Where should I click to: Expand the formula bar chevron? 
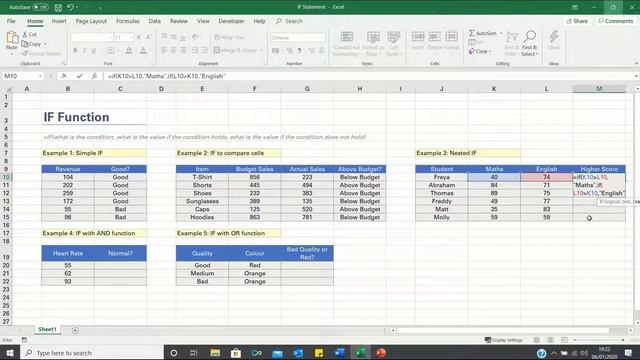[x=636, y=76]
